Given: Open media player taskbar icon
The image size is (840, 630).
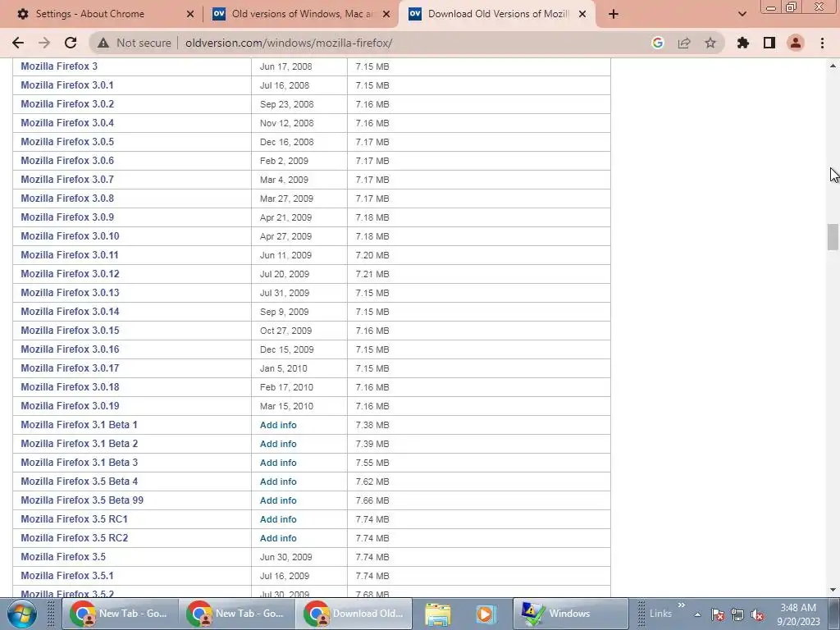Looking at the screenshot, I should [486, 614].
